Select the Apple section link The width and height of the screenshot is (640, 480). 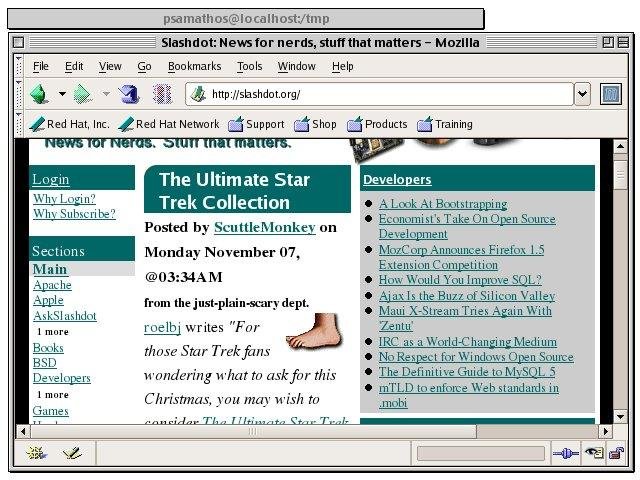click(48, 300)
